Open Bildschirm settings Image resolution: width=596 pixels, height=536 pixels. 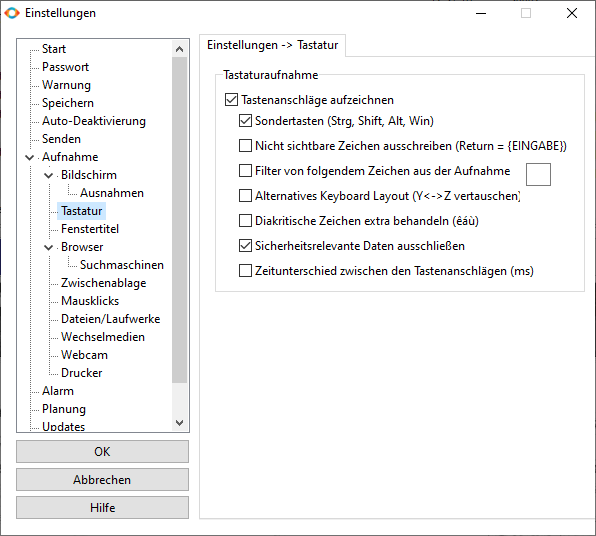click(x=89, y=175)
